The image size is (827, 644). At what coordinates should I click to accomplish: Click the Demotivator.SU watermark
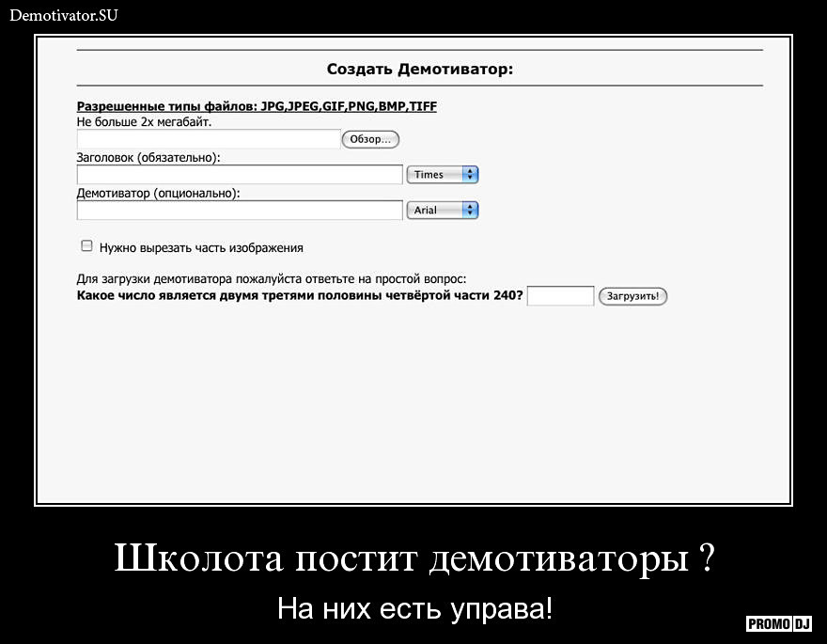pyautogui.click(x=64, y=15)
